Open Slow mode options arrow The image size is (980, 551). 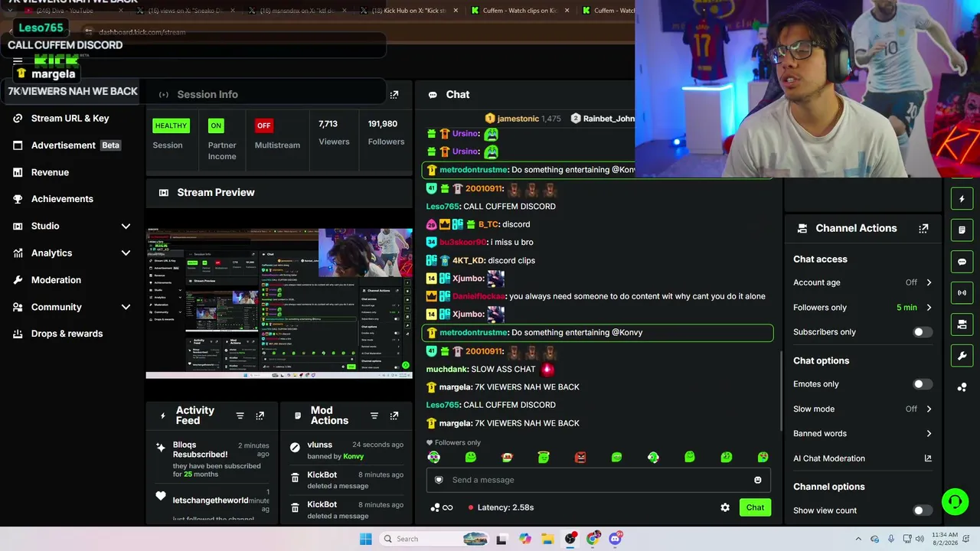929,409
